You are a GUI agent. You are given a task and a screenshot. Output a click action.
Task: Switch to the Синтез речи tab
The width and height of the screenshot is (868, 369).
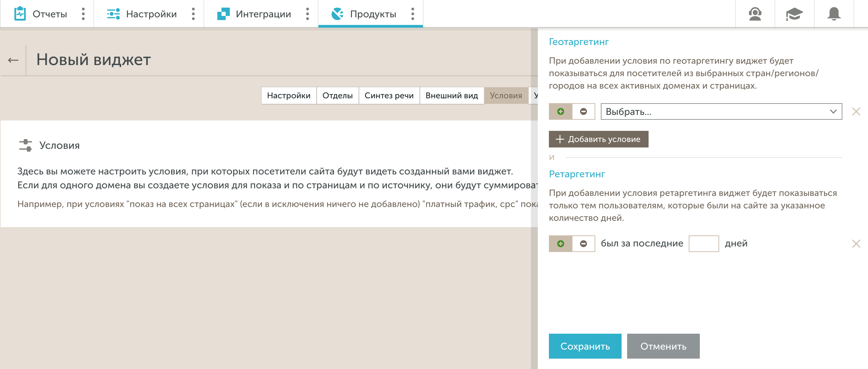(x=389, y=96)
